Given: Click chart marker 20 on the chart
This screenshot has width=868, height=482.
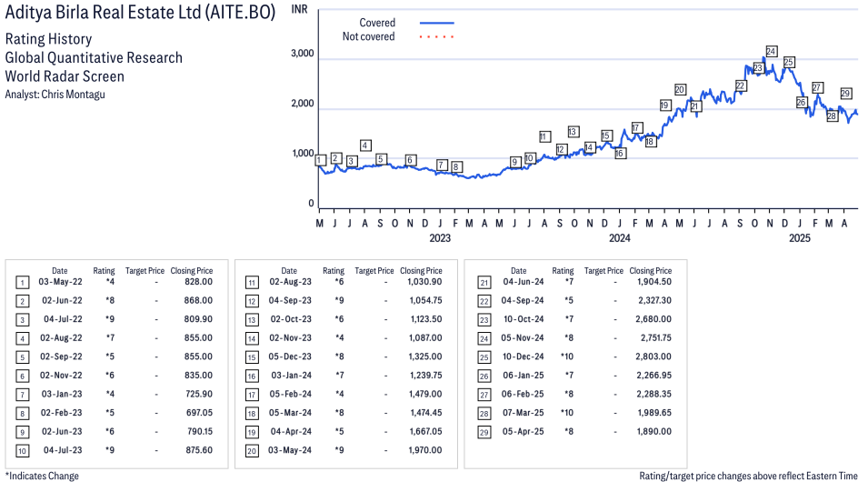Looking at the screenshot, I should point(681,90).
